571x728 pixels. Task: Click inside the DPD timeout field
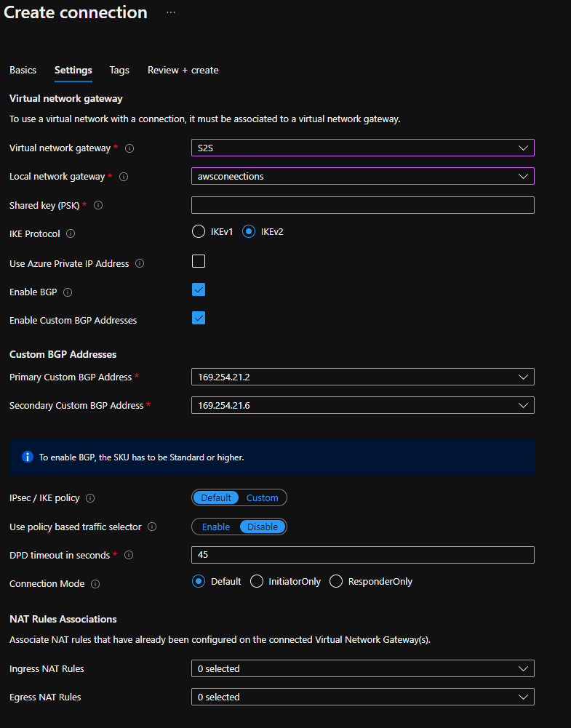click(327, 555)
